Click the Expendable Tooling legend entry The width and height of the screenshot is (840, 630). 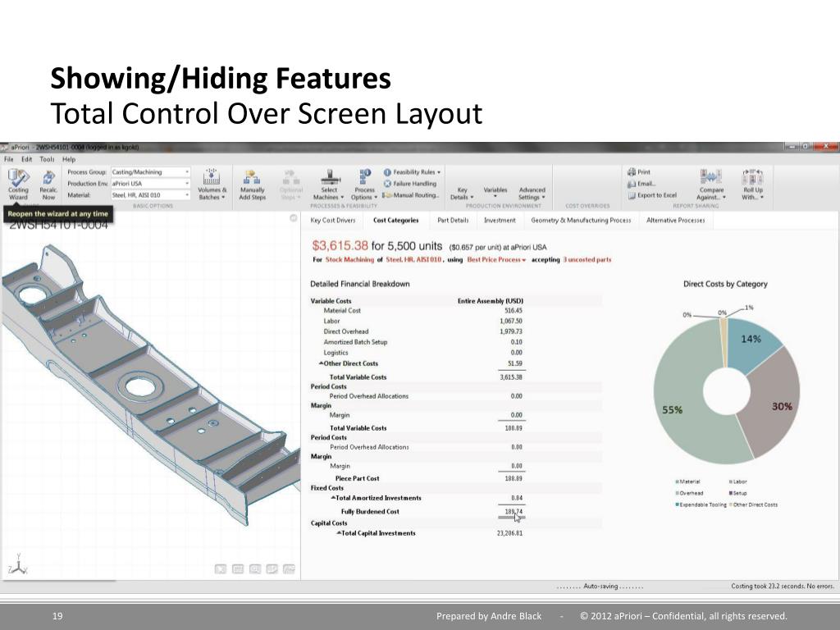pos(701,504)
